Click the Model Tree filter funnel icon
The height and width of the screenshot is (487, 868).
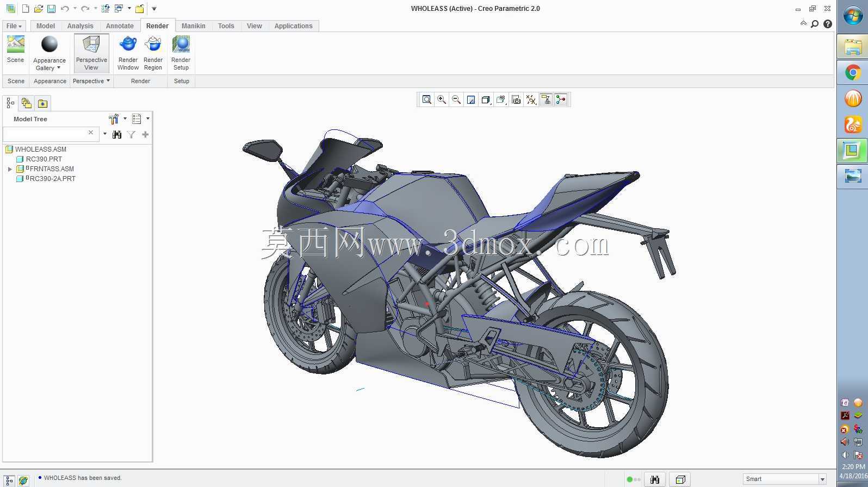[x=131, y=134]
